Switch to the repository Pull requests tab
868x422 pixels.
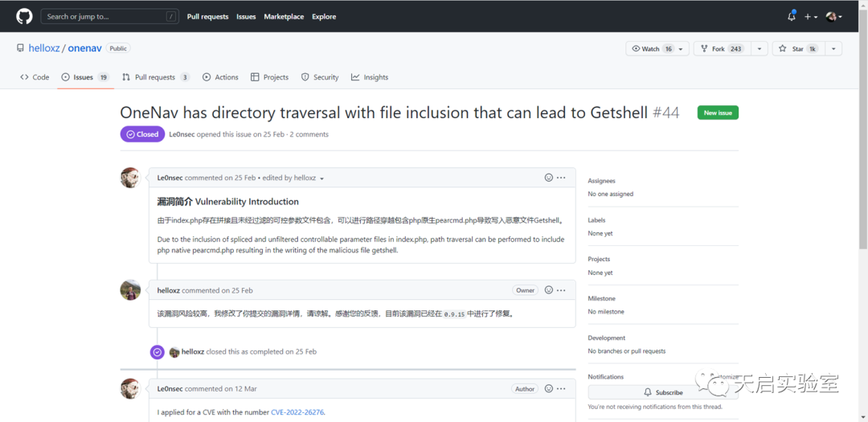pyautogui.click(x=156, y=77)
